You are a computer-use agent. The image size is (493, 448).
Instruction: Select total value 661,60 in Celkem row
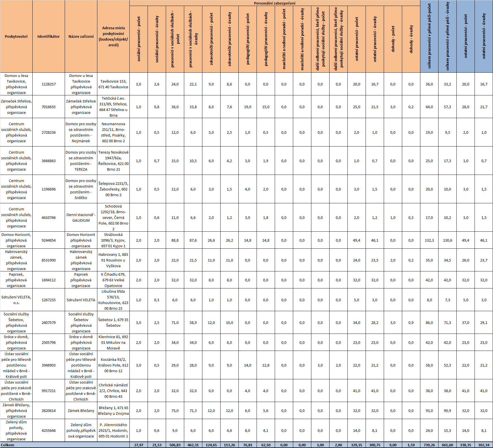tap(447, 445)
